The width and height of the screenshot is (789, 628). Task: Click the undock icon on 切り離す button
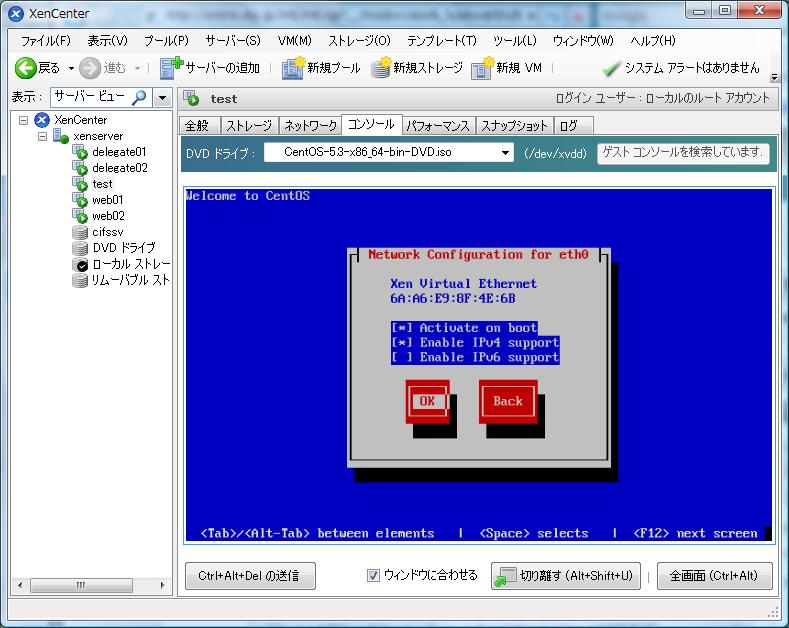click(x=505, y=576)
